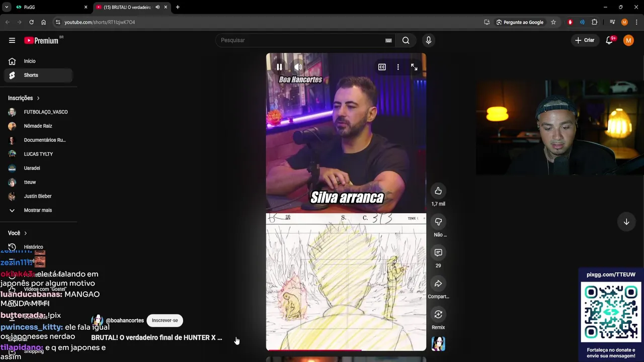
Task: Reload the page
Action: 31,22
